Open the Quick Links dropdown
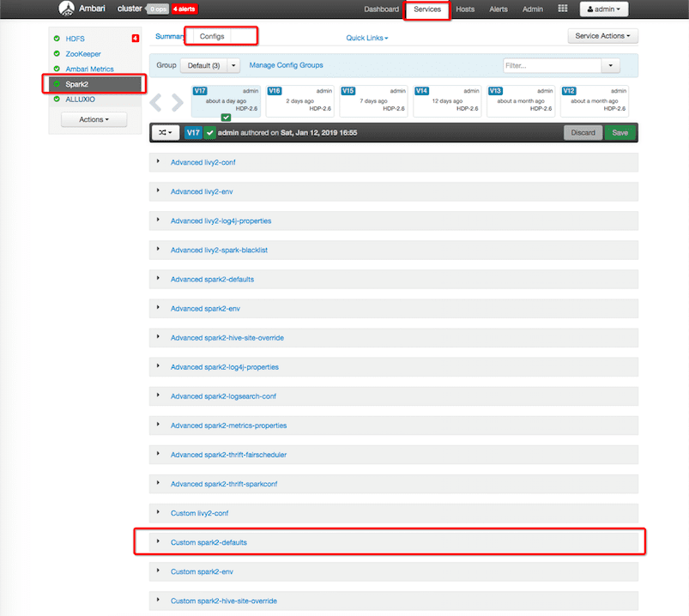The width and height of the screenshot is (689, 616). pos(367,38)
